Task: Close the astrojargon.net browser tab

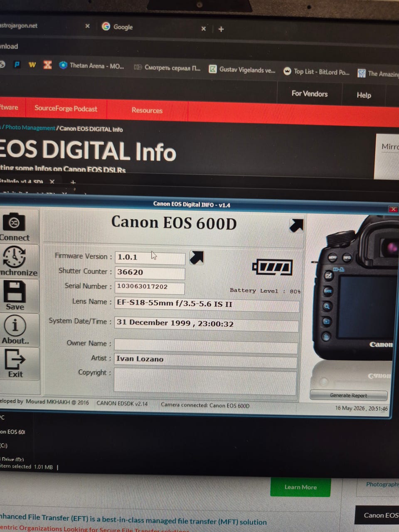Action: coord(87,26)
